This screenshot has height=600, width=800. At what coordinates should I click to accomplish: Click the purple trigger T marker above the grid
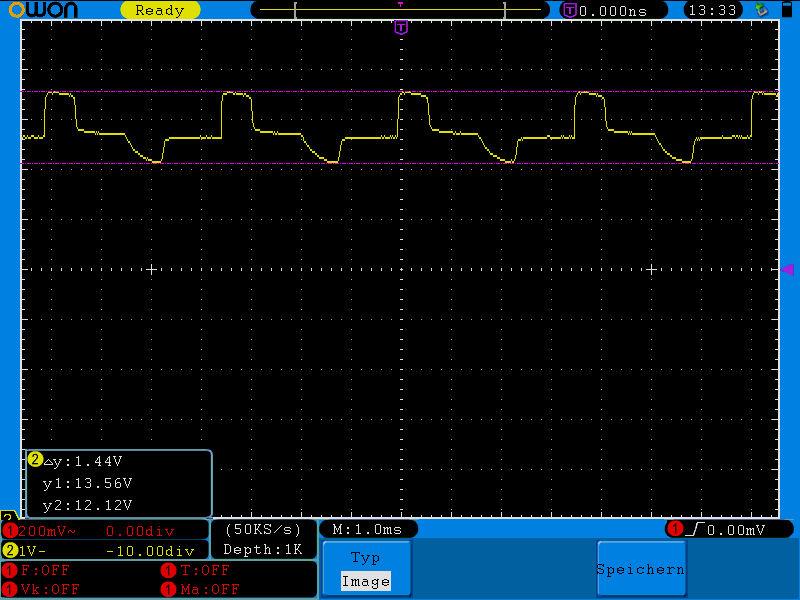(x=401, y=27)
